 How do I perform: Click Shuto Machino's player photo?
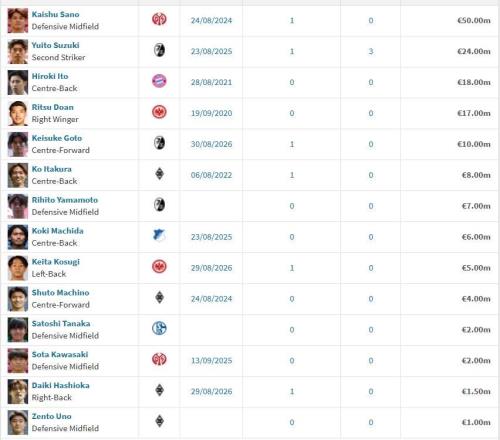point(18,299)
